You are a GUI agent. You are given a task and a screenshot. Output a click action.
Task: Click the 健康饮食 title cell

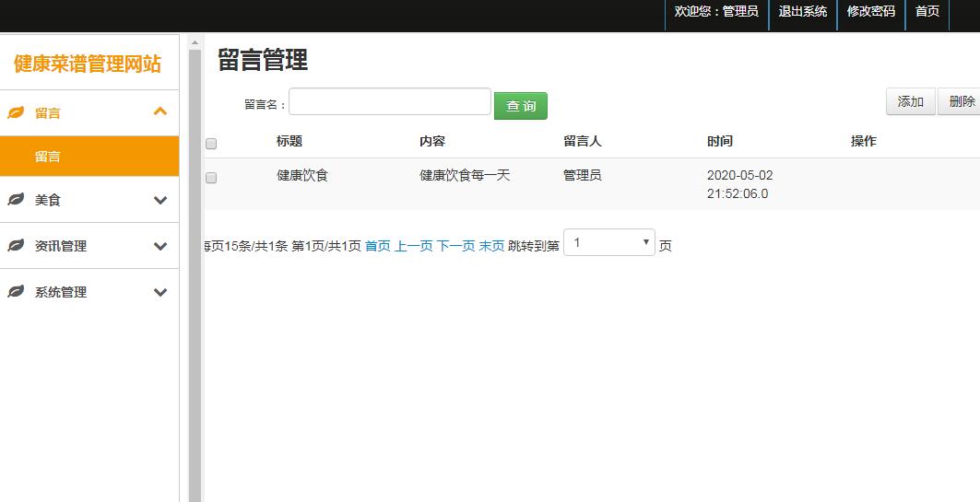(x=302, y=175)
